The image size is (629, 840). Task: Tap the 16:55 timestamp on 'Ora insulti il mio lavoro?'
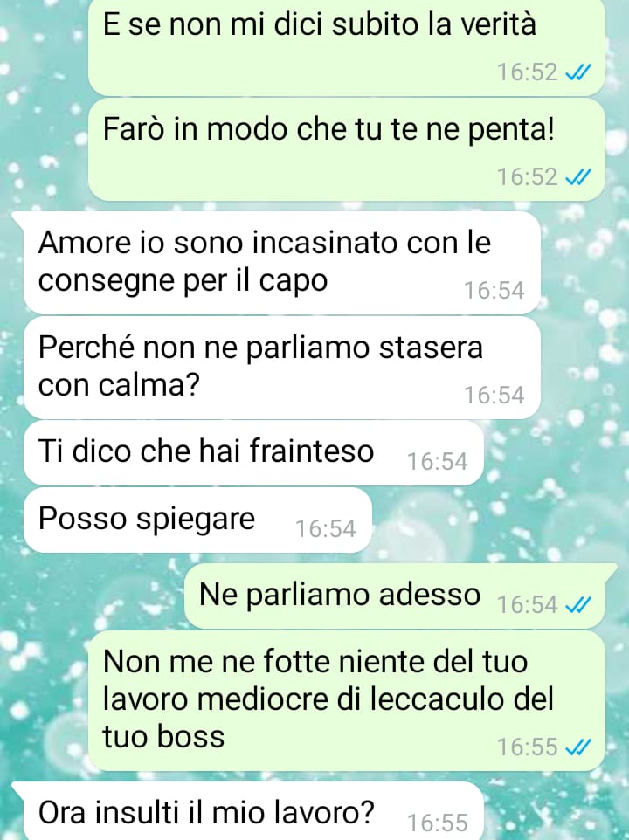click(437, 823)
